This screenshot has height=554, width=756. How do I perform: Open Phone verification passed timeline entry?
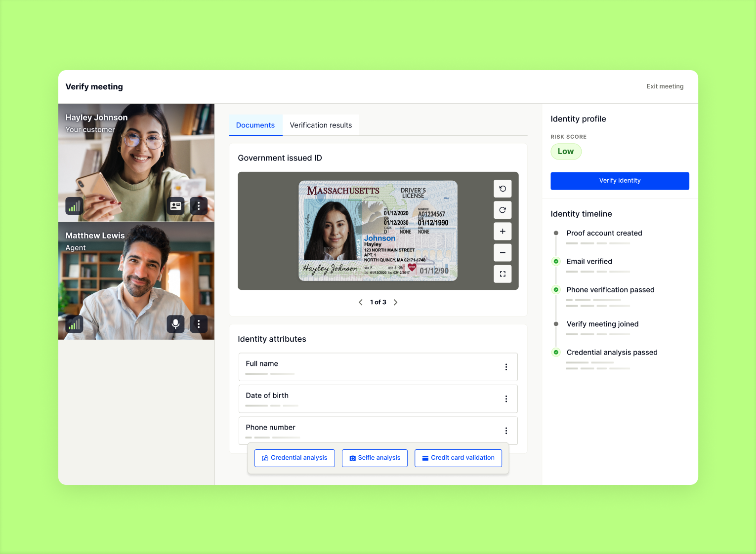point(610,290)
